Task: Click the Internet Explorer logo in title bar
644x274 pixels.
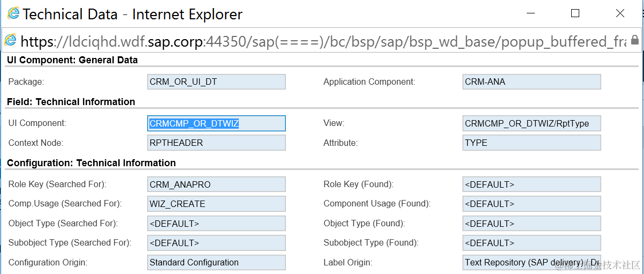Action: pos(13,13)
